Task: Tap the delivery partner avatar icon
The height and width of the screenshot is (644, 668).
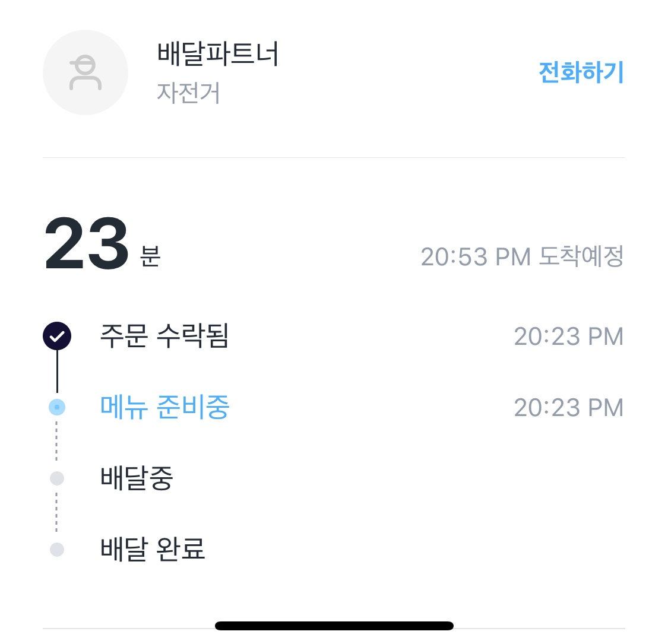Action: click(86, 72)
